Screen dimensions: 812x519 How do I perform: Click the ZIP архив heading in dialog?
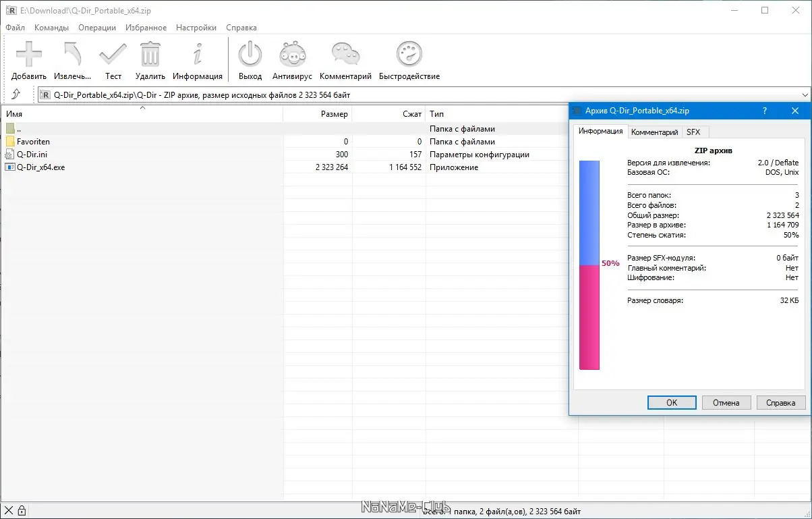click(x=713, y=151)
